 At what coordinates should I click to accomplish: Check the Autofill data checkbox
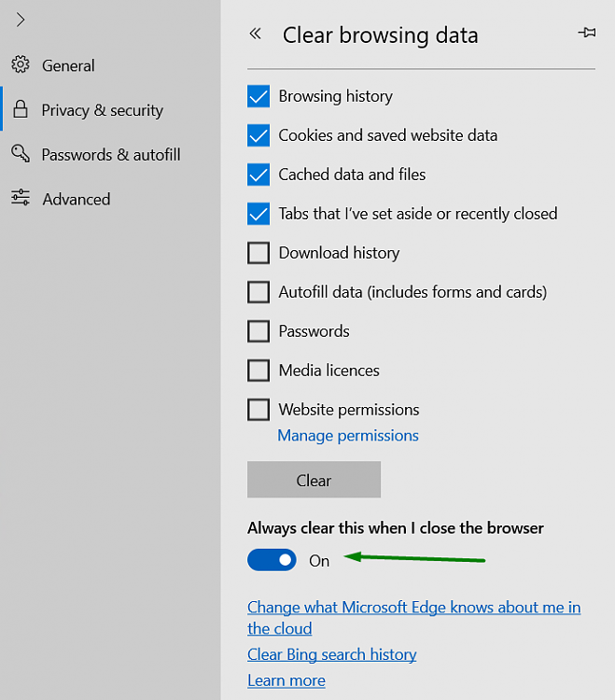(259, 292)
